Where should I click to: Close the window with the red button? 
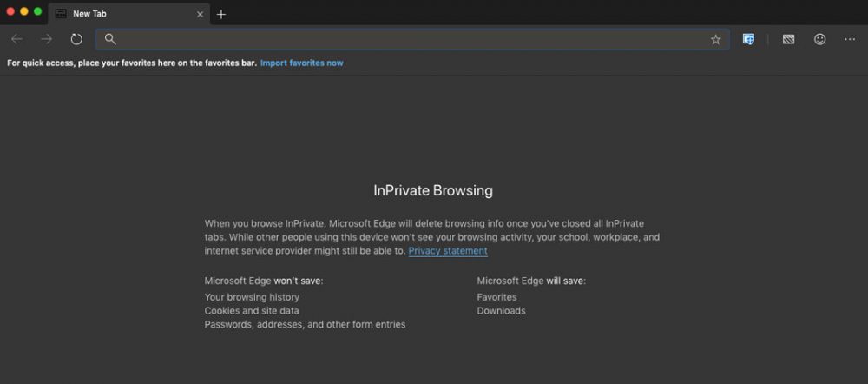point(10,11)
